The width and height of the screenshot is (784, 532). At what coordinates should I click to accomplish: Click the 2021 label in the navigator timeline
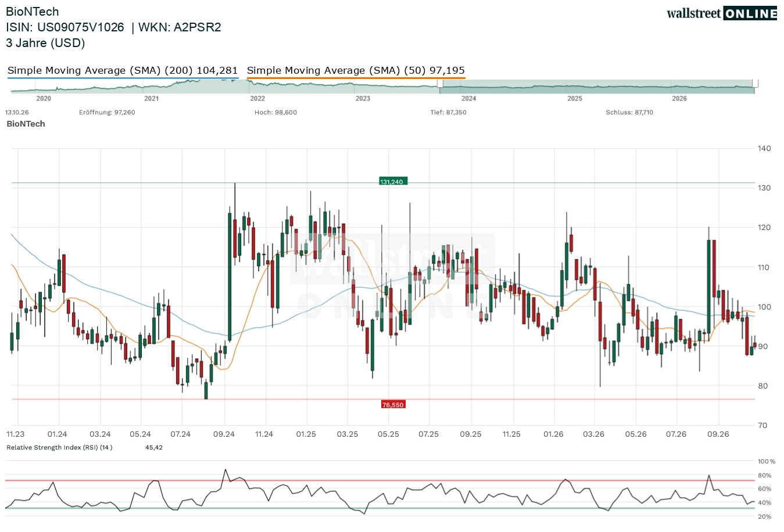(x=151, y=99)
